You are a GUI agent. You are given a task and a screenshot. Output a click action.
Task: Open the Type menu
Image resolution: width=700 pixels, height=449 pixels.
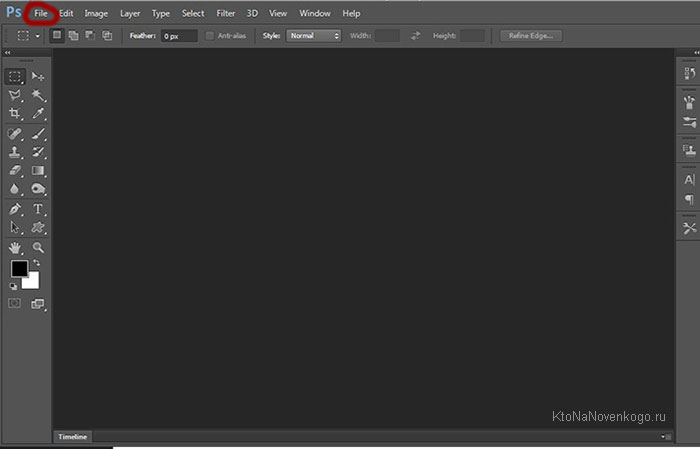point(161,13)
